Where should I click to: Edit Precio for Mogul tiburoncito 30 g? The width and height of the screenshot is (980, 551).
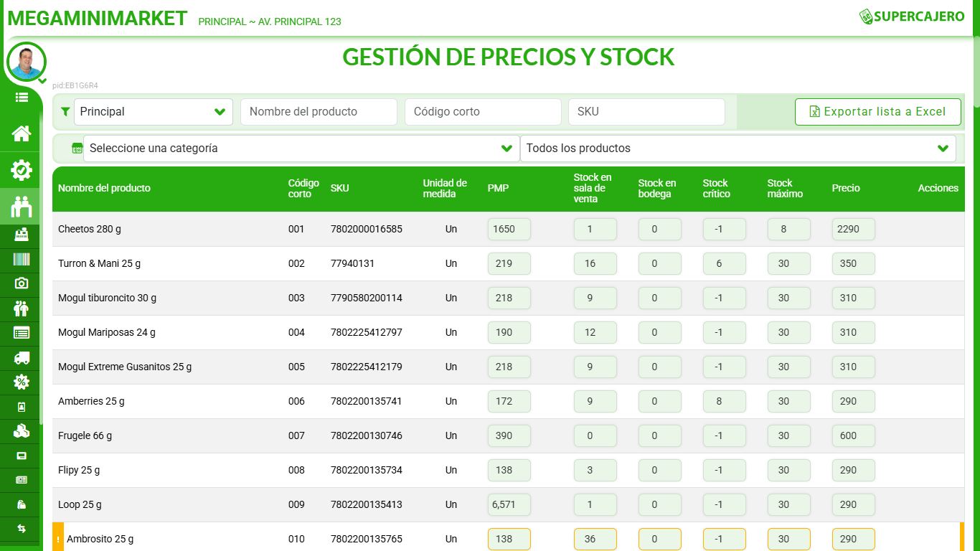854,298
